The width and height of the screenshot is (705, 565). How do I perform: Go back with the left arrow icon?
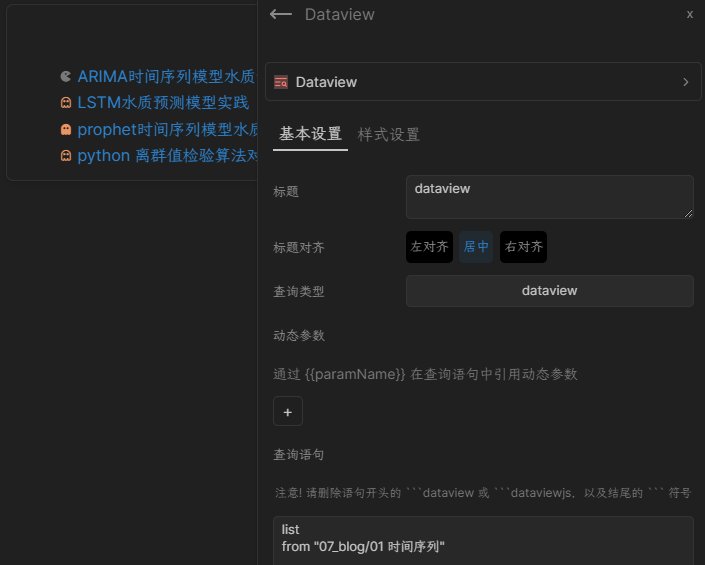click(281, 14)
